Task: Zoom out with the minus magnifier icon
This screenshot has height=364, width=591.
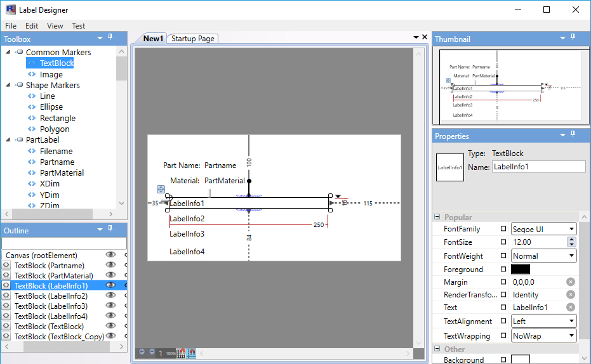Action: (x=151, y=353)
